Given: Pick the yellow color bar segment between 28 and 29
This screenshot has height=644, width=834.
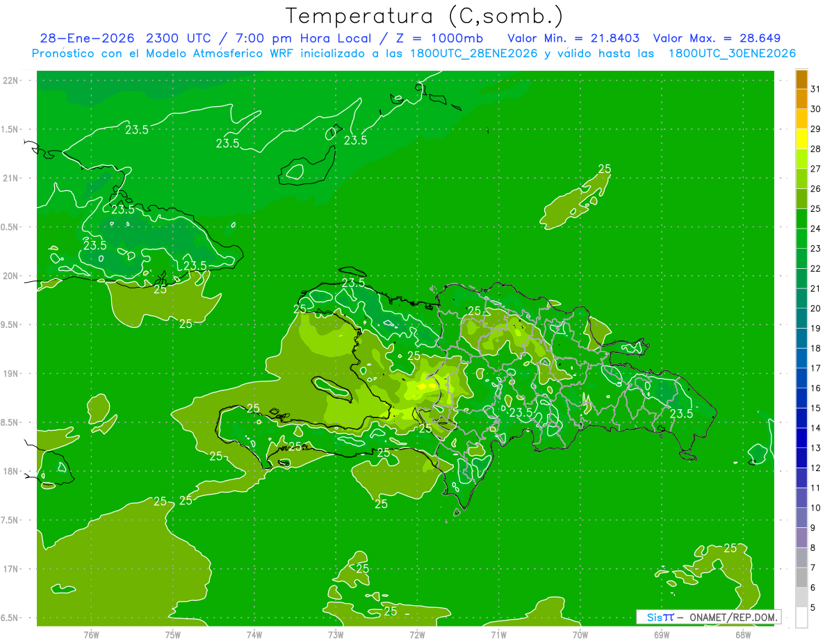Looking at the screenshot, I should tap(801, 139).
